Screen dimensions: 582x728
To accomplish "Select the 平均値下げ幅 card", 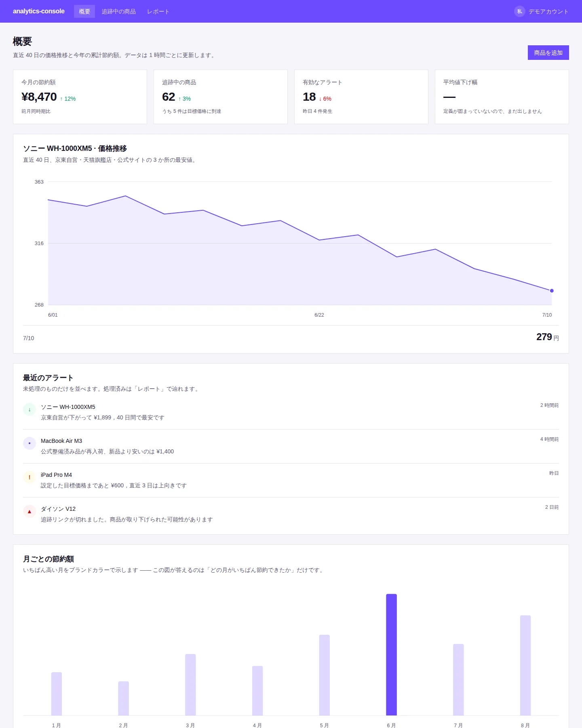I will coord(502,97).
